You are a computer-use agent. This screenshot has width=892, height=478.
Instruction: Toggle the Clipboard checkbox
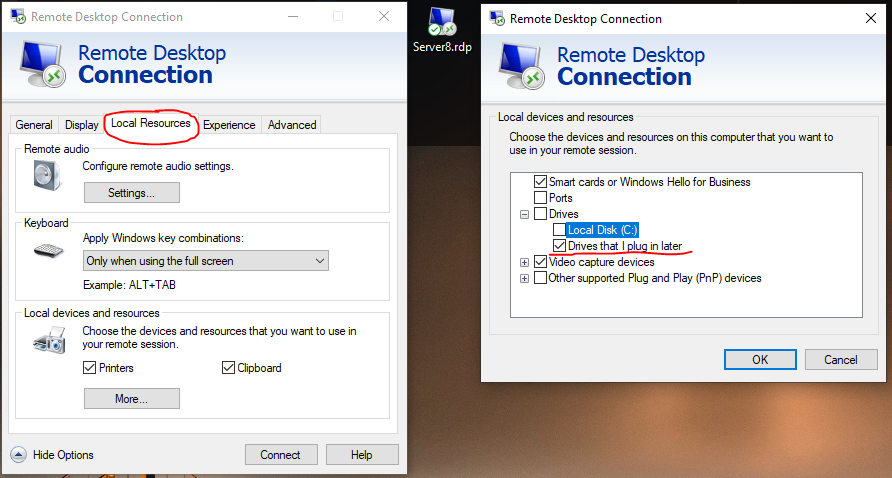point(228,368)
